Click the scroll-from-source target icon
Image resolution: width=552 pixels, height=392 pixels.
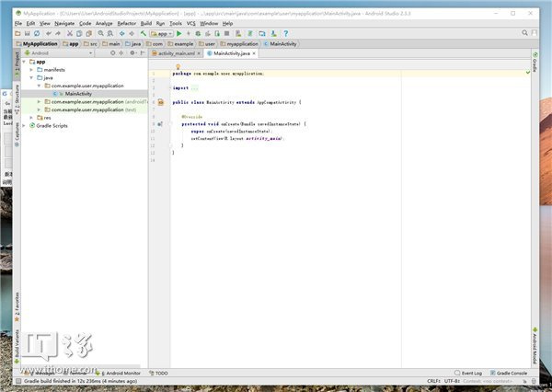pyautogui.click(x=113, y=53)
